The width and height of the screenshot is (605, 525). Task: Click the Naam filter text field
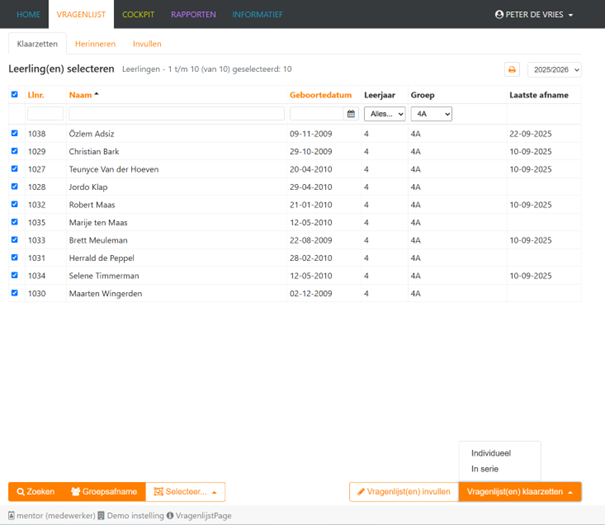pos(176,114)
